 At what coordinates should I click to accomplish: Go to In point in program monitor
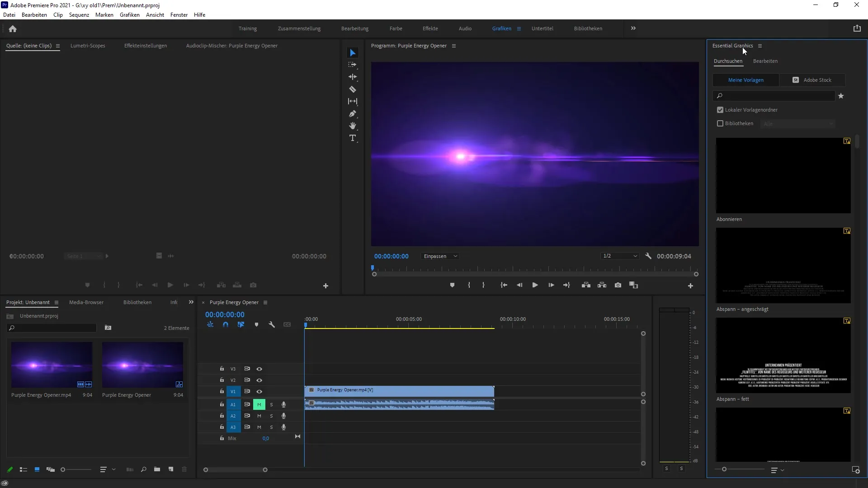pos(504,285)
